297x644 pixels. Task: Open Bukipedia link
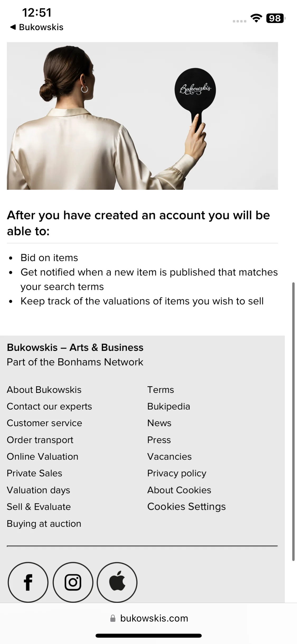tap(169, 406)
